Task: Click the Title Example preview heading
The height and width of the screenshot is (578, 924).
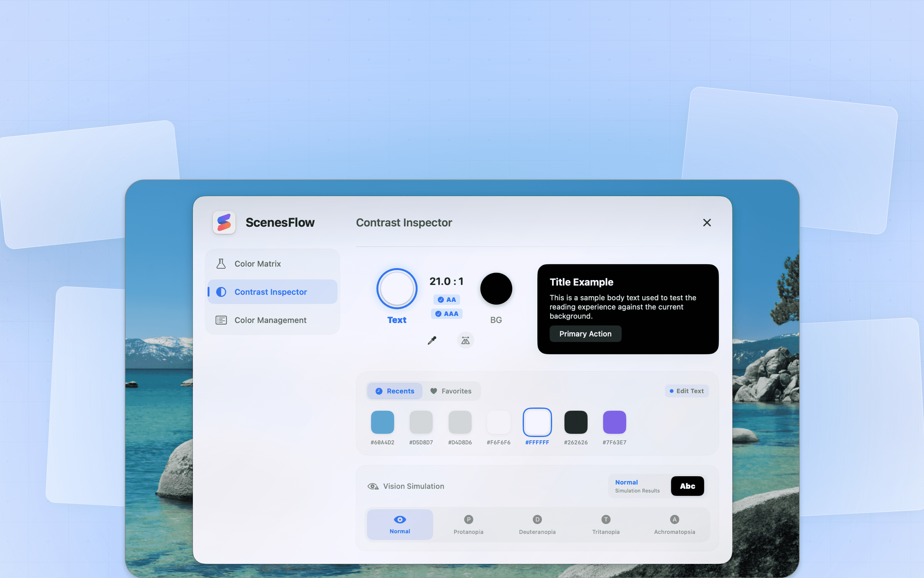Action: pyautogui.click(x=581, y=282)
